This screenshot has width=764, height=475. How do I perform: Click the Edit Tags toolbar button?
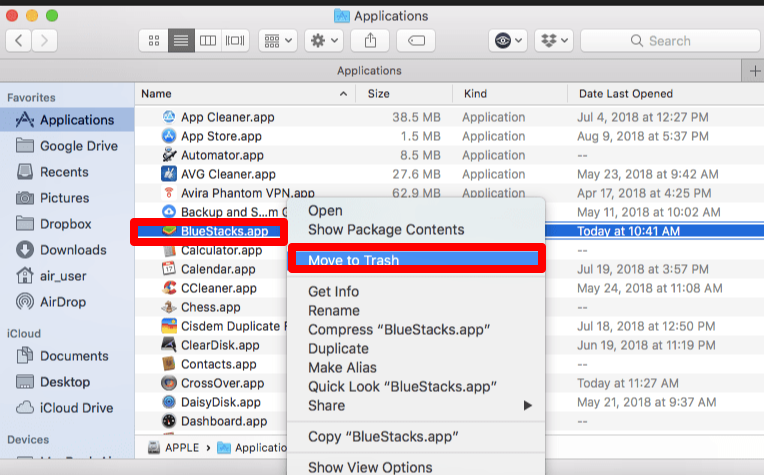coord(416,40)
